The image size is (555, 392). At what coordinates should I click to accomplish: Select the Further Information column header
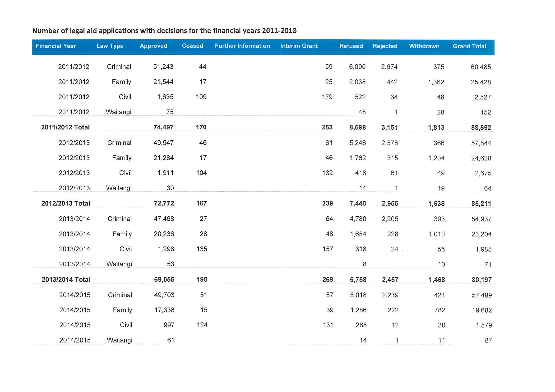tap(242, 46)
